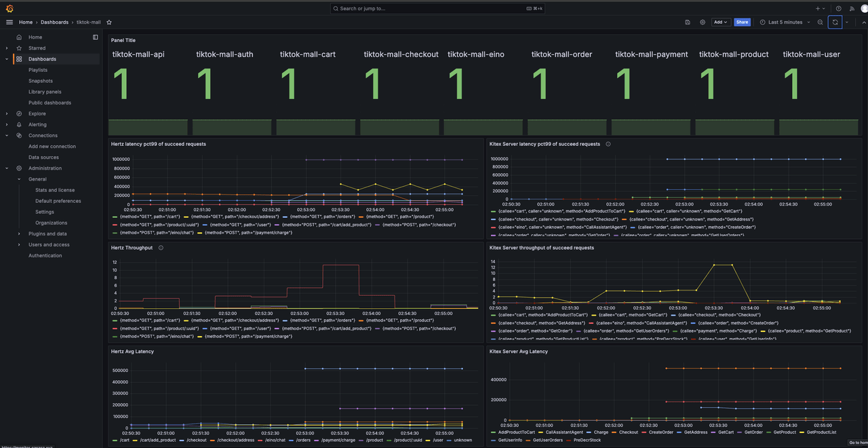The image size is (868, 448).
Task: Expand the Users and access chevron
Action: click(19, 244)
